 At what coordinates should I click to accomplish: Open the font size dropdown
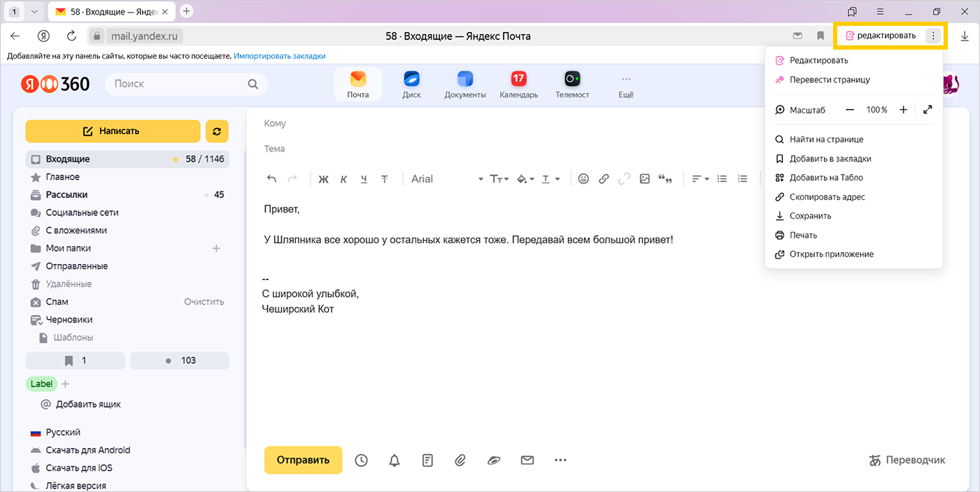click(499, 179)
